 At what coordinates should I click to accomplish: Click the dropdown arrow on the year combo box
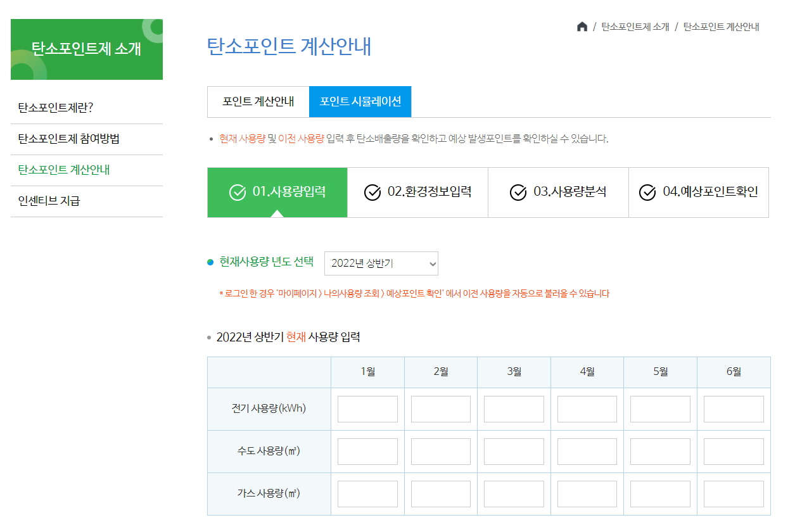pyautogui.click(x=429, y=263)
